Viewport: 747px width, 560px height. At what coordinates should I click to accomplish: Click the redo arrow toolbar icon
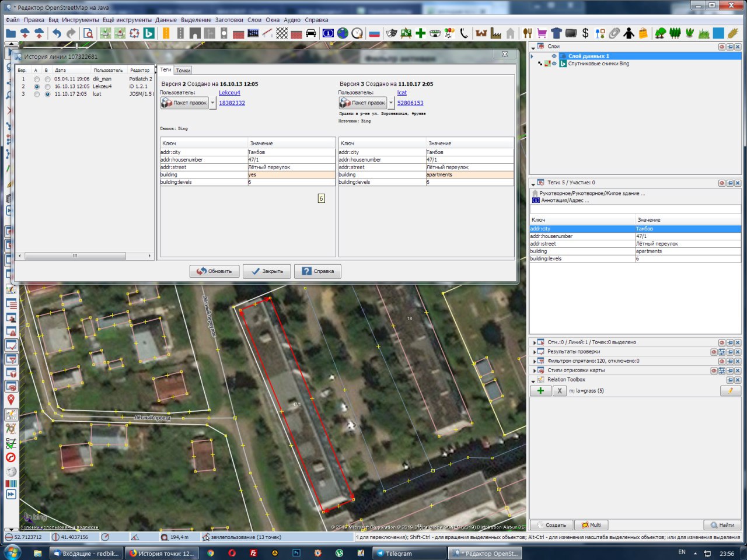click(x=71, y=33)
